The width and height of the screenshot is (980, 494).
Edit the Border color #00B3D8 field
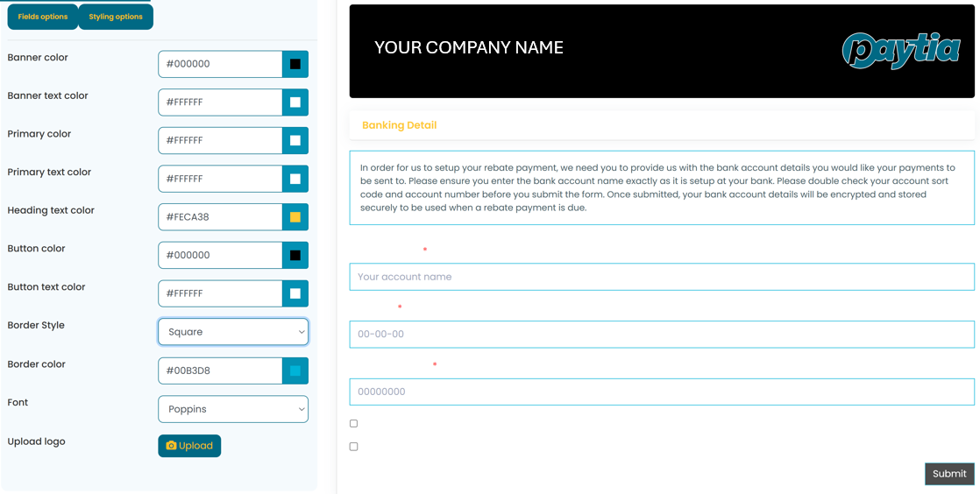pyautogui.click(x=221, y=371)
